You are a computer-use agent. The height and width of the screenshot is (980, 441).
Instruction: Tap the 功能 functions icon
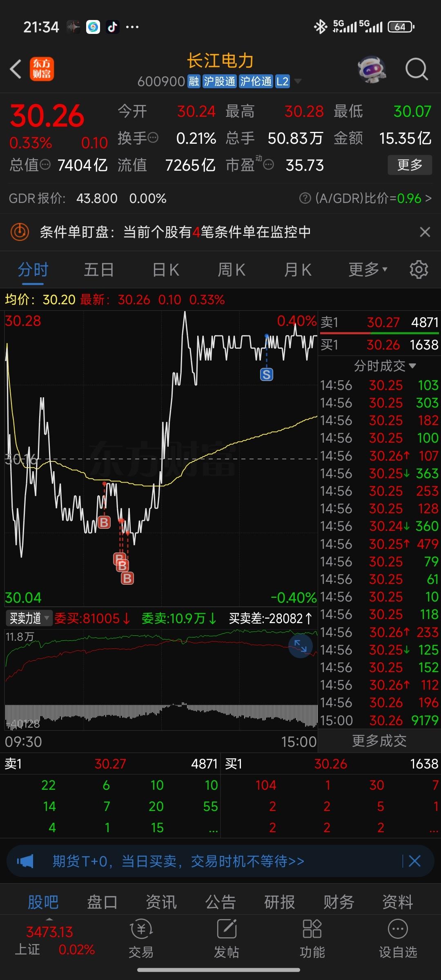coord(312,938)
